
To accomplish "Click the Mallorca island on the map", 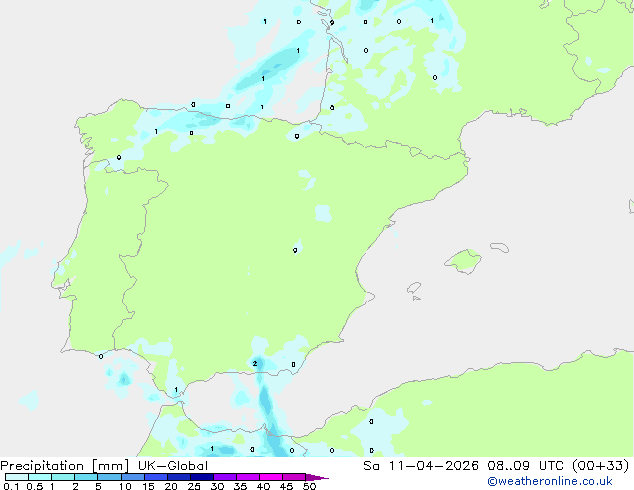I will pyautogui.click(x=463, y=261).
